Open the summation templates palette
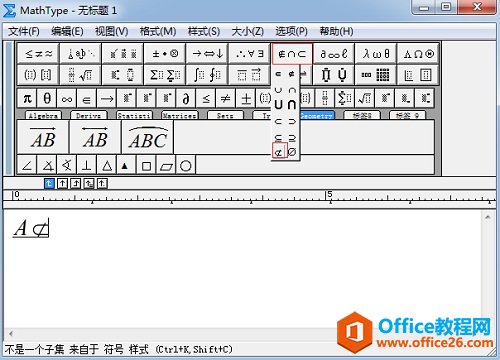Viewport: 500px width, 360px height. click(x=165, y=74)
